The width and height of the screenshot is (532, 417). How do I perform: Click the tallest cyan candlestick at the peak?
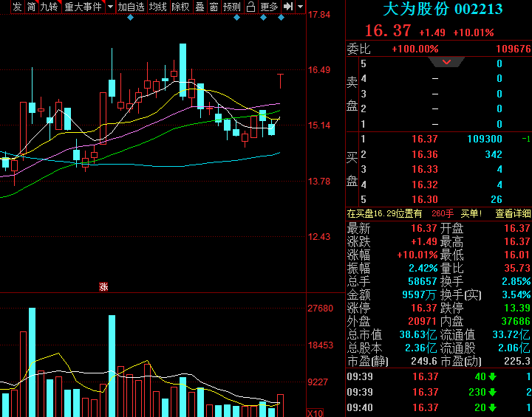tap(183, 72)
